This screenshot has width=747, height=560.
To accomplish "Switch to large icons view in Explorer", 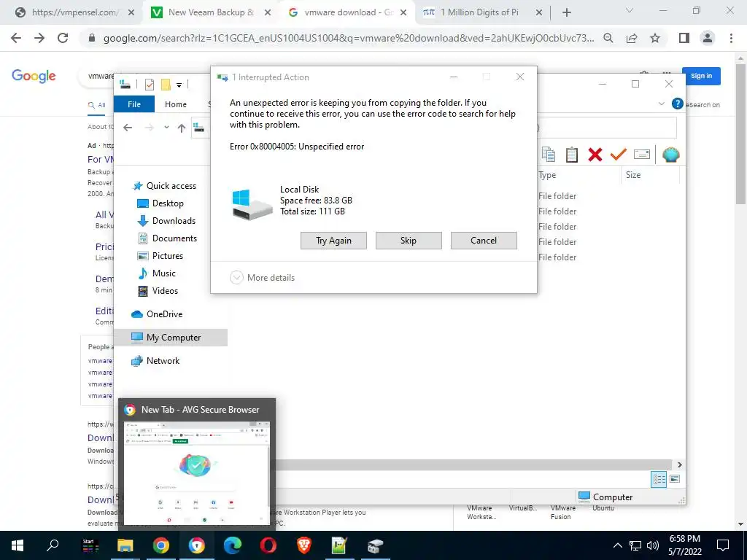I will coord(675,479).
